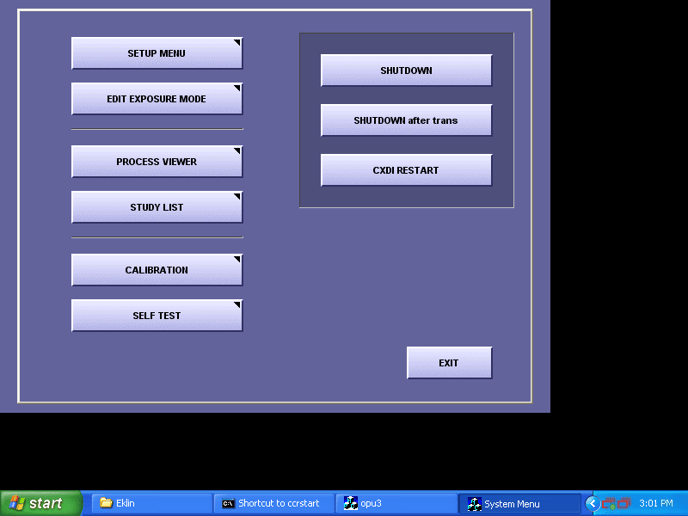Launch the PROCESS VIEWER
This screenshot has width=688, height=516.
tap(157, 162)
